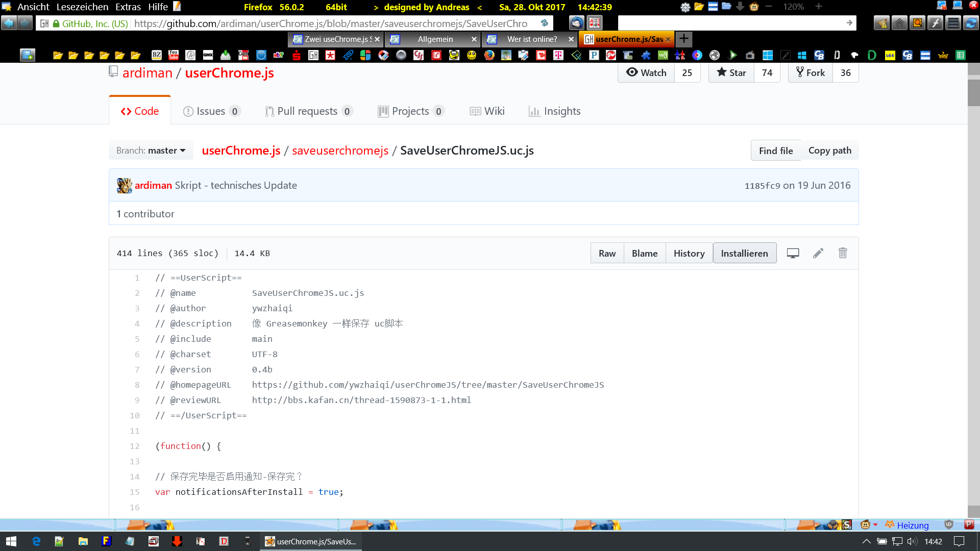Viewport: 980px width, 551px height.
Task: Open the saveuserchromejs folder link
Action: point(340,151)
